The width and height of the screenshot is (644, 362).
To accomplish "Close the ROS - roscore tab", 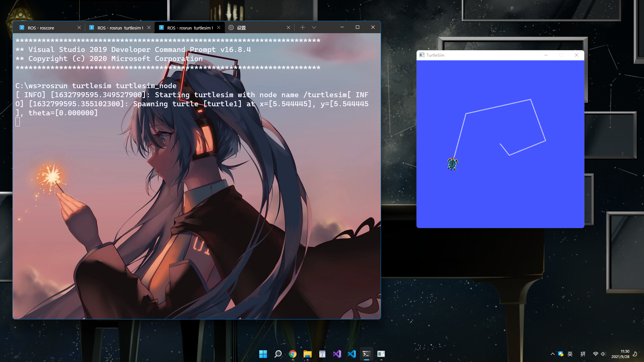I will point(79,27).
